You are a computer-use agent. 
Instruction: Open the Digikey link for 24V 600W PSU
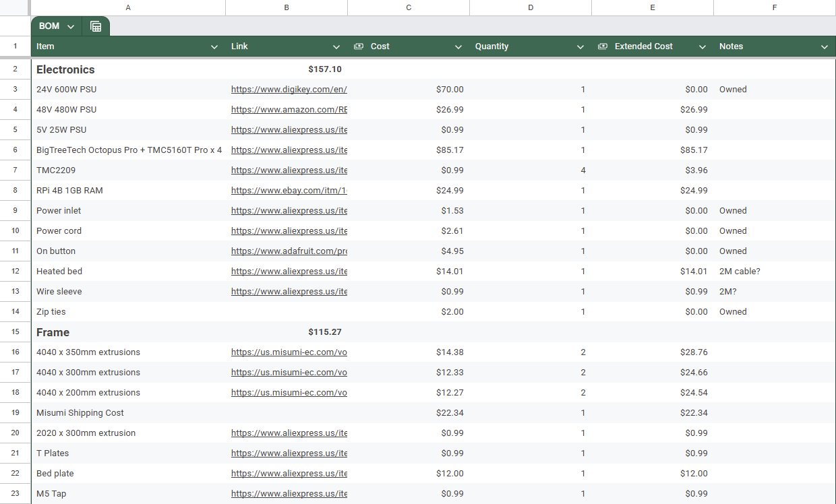[289, 90]
